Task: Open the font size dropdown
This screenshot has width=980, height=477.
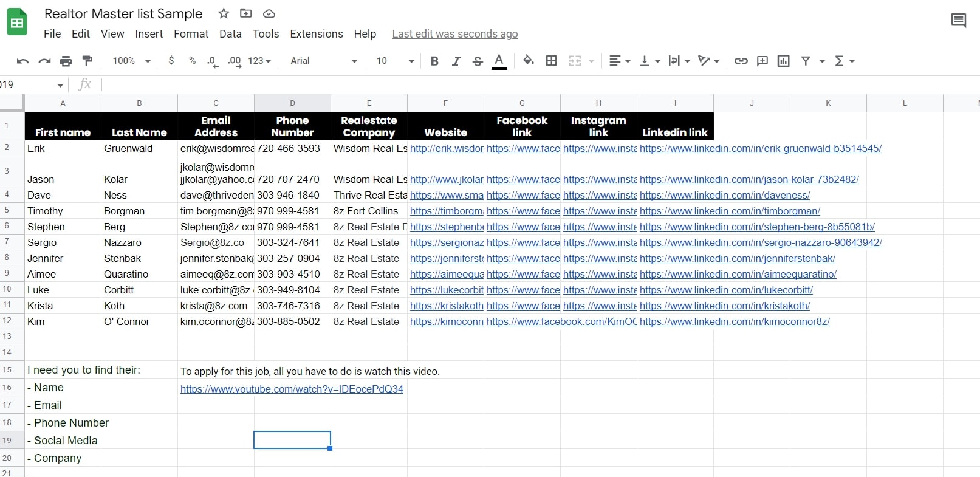Action: (395, 61)
